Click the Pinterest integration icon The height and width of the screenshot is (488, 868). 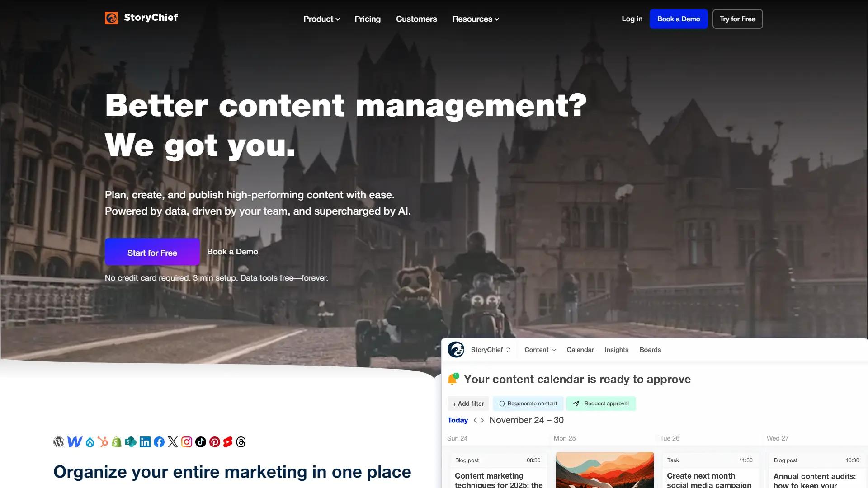pyautogui.click(x=214, y=442)
